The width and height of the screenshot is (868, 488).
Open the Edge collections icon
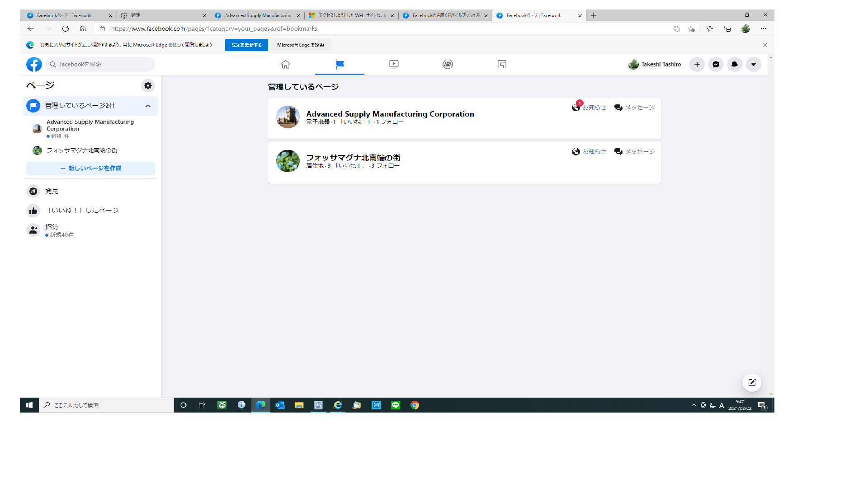pos(727,28)
